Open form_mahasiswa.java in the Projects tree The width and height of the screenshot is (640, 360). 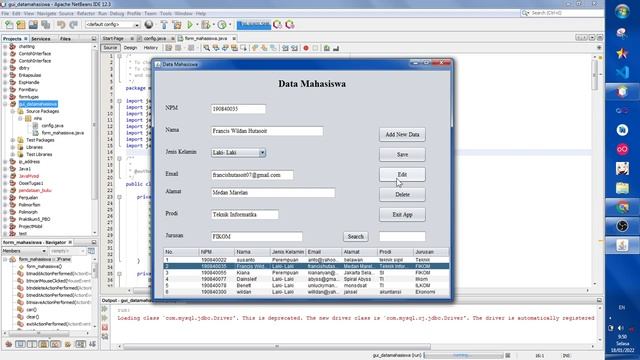click(x=62, y=133)
